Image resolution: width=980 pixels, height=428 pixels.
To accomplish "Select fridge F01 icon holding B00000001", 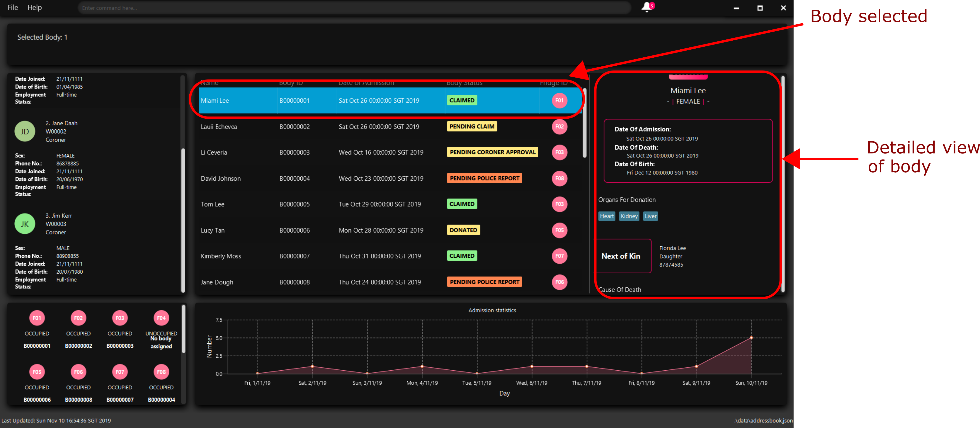I will click(x=37, y=318).
